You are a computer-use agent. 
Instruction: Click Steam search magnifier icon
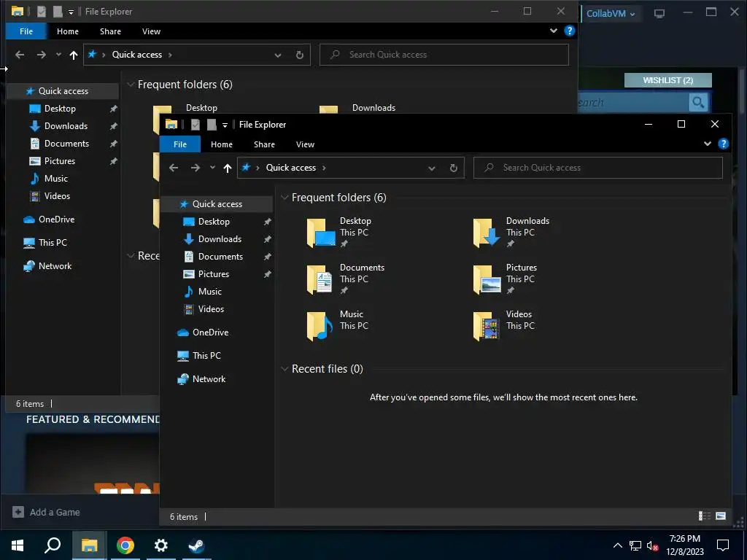click(x=698, y=102)
